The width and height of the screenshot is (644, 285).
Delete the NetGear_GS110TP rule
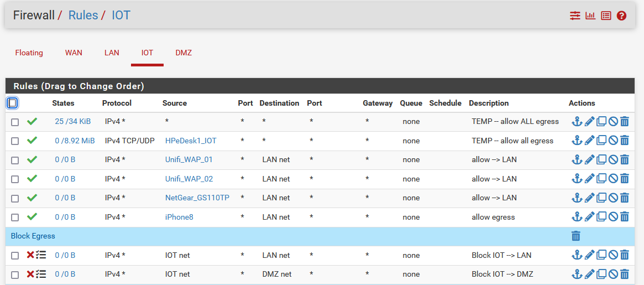[x=625, y=198]
